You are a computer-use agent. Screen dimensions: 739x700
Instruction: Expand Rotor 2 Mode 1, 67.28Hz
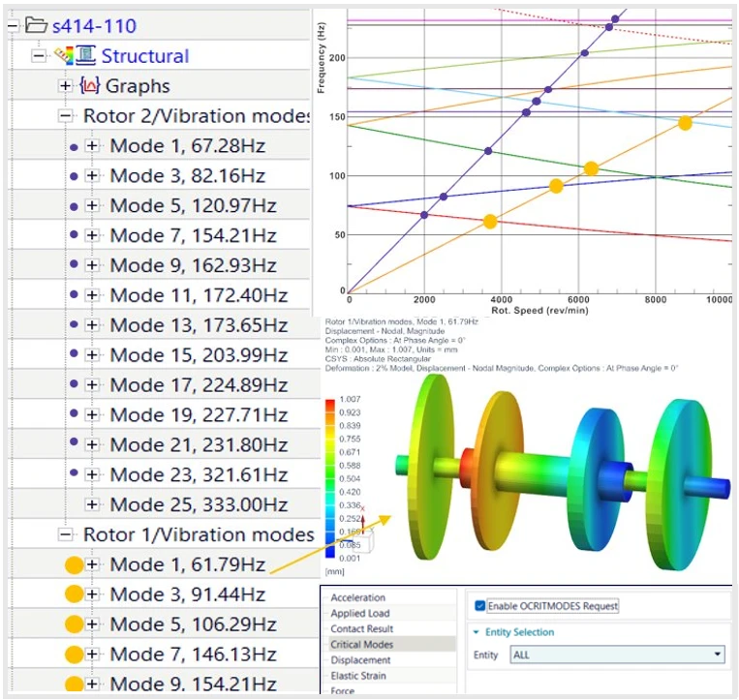[x=92, y=145]
